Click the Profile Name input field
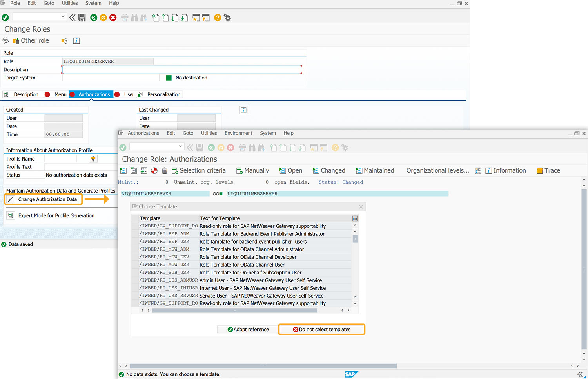This screenshot has width=588, height=379. [x=61, y=159]
